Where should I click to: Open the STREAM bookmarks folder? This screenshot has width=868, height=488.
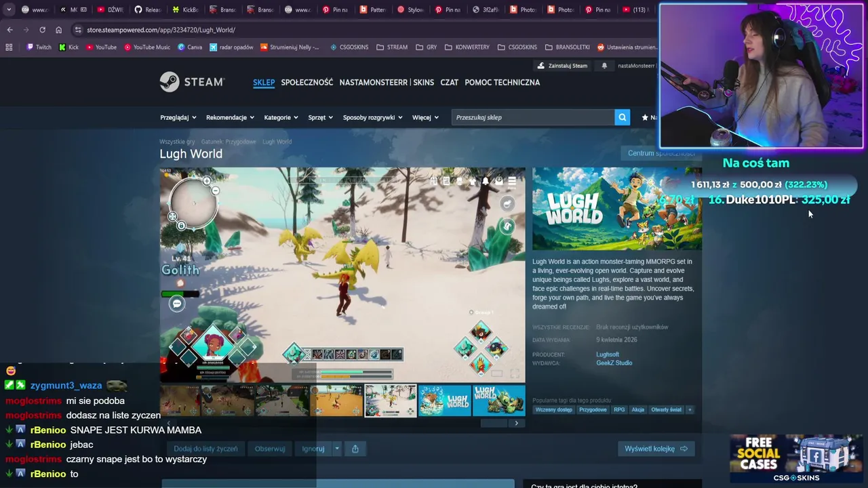pyautogui.click(x=392, y=47)
